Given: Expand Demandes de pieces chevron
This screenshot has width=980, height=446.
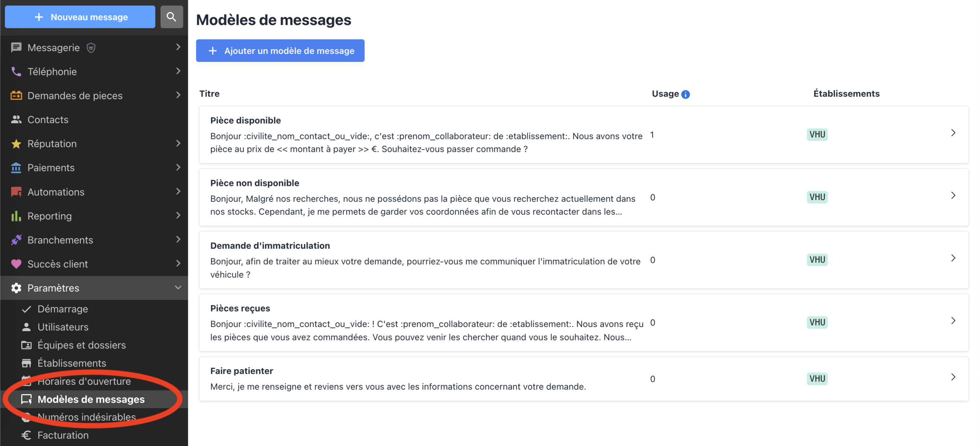Looking at the screenshot, I should click(178, 95).
